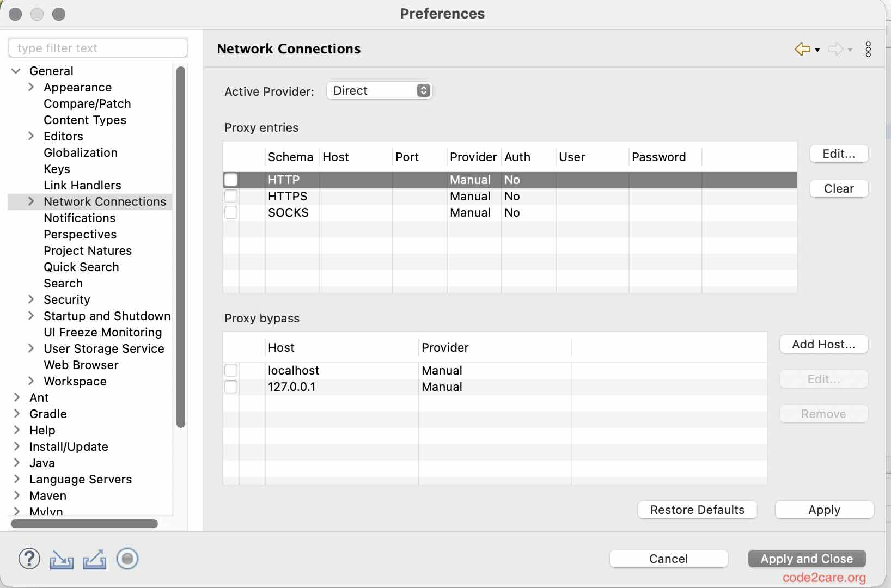Click the Apply and Close button
Screen dimensions: 891x588
(806, 559)
